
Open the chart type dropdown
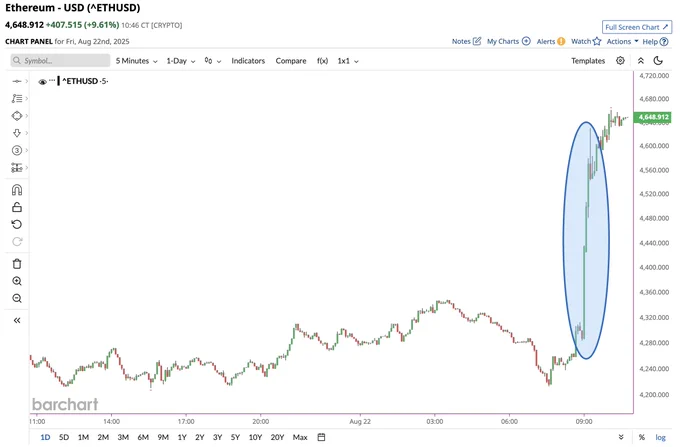(x=212, y=61)
